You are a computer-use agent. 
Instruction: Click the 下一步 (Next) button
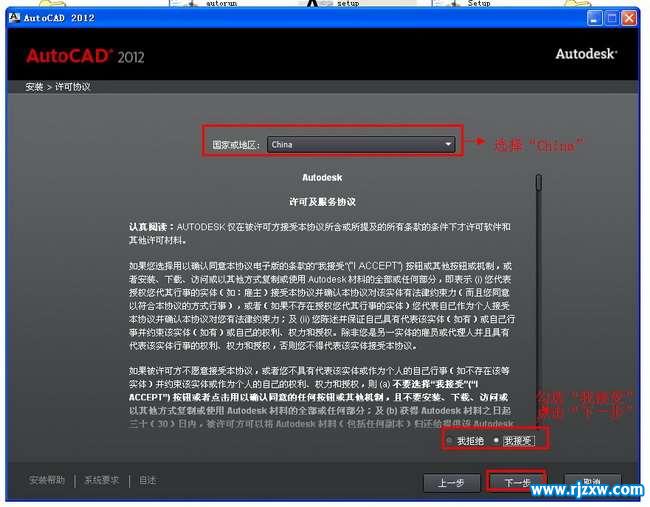click(516, 483)
